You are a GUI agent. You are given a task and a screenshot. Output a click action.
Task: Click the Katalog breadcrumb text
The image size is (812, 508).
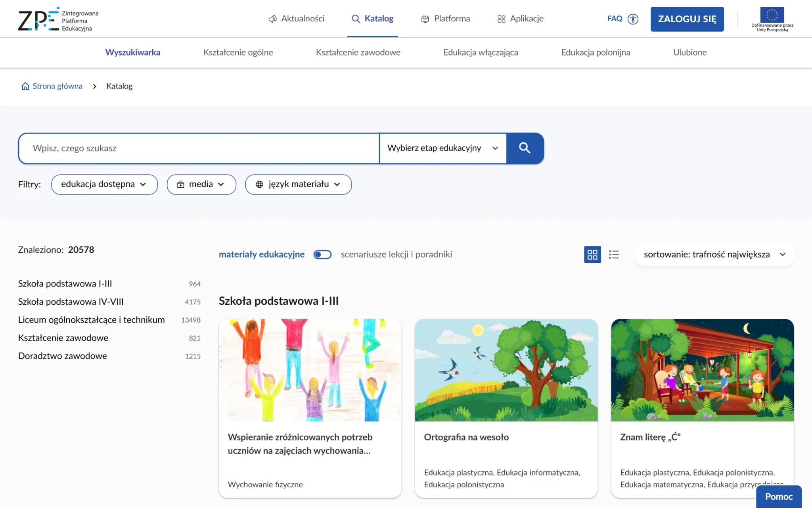[x=119, y=86]
